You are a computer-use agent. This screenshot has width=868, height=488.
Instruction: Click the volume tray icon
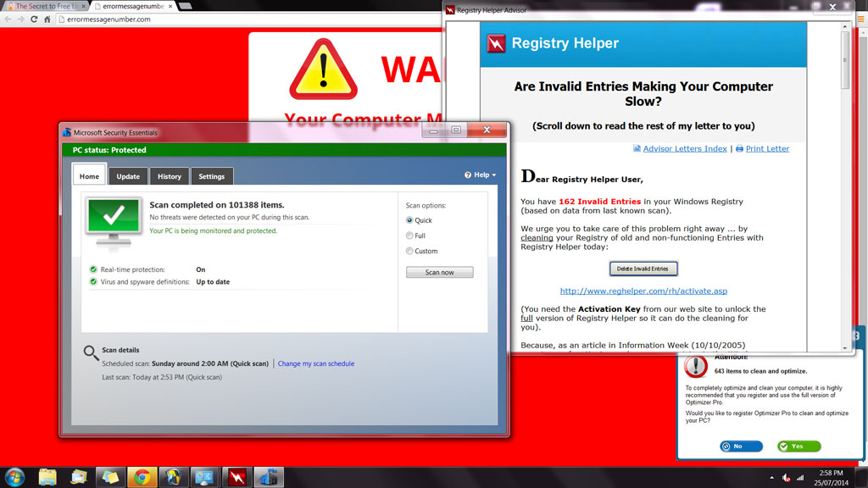786,478
